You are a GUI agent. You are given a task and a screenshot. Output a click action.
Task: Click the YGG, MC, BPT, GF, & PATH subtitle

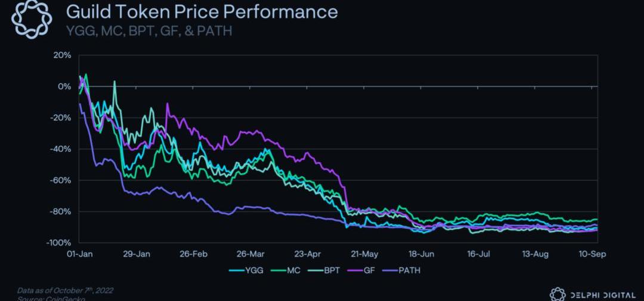(148, 30)
